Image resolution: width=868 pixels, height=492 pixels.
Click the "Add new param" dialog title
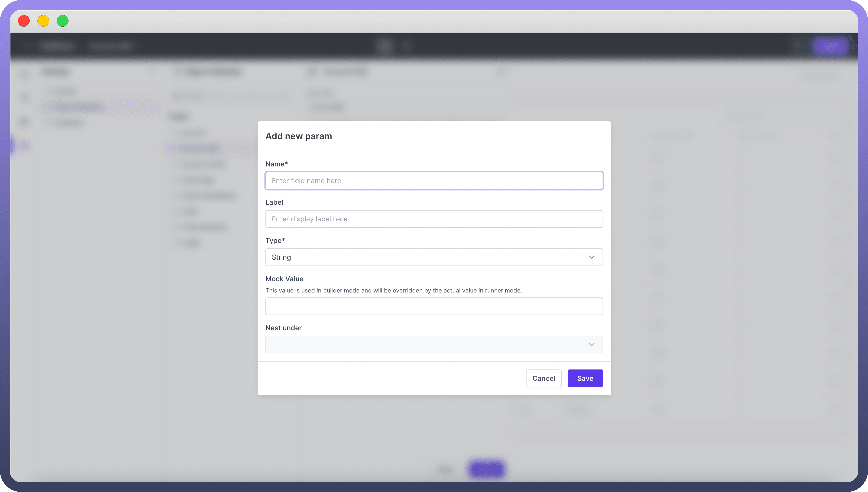pyautogui.click(x=299, y=136)
